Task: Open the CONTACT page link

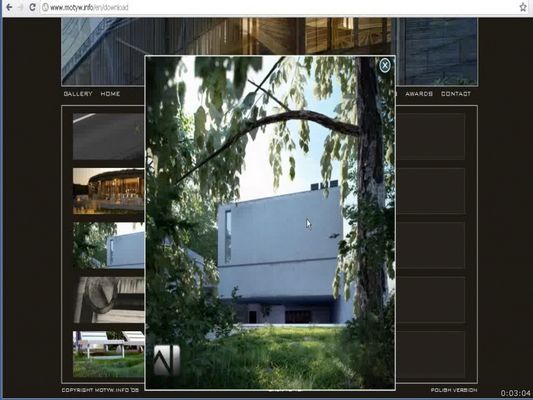Action: tap(456, 93)
